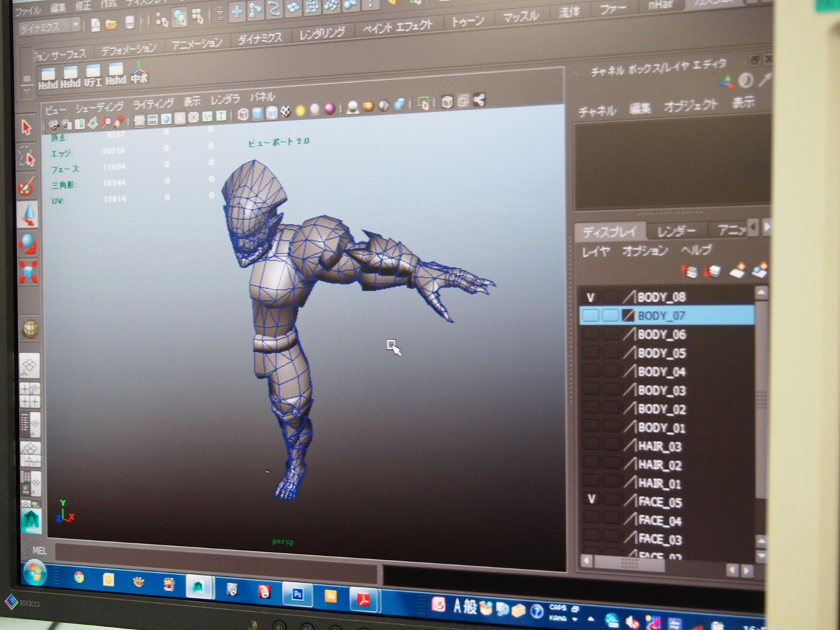
Task: Switch to four-view layout icon
Action: 30,394
